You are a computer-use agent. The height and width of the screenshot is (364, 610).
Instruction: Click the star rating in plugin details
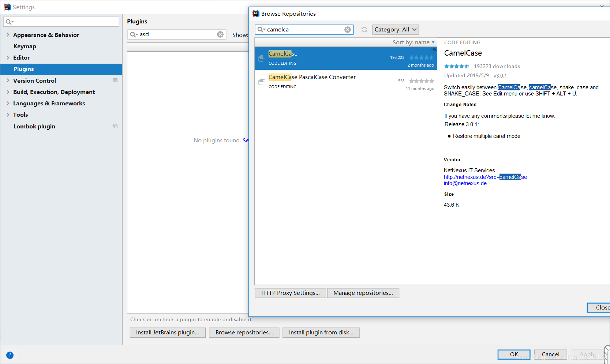[x=457, y=66]
